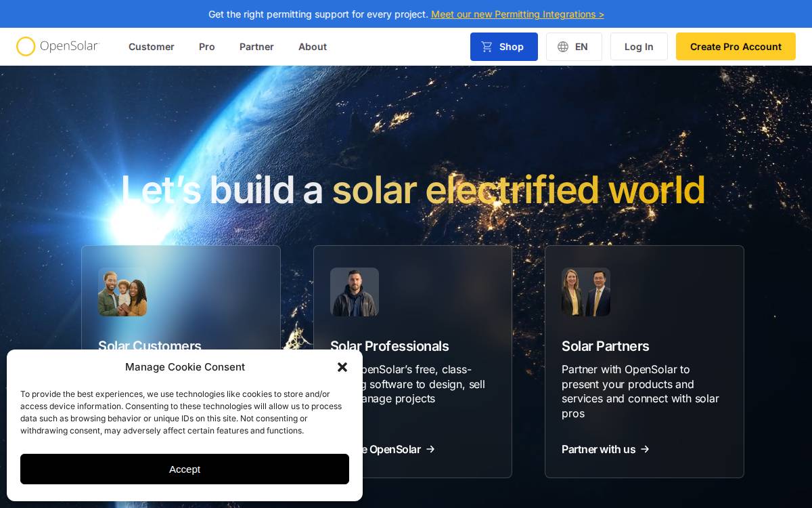This screenshot has width=812, height=508.
Task: Click the Log In button
Action: point(639,47)
